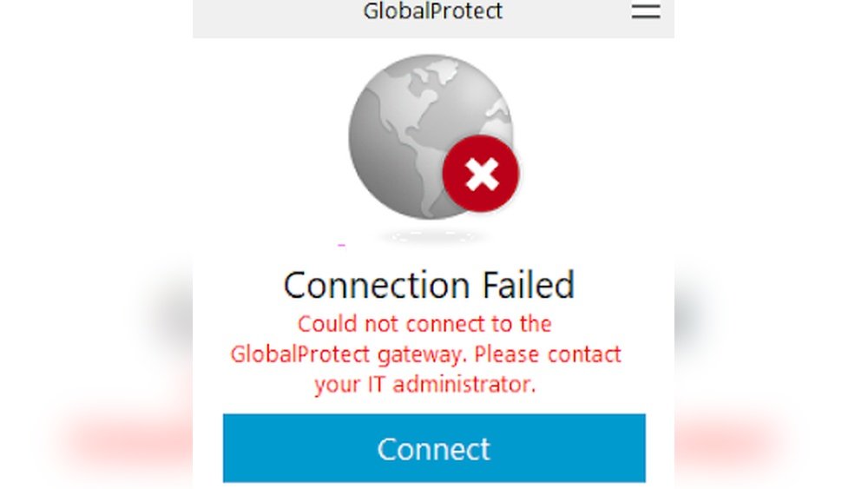The height and width of the screenshot is (489, 868).
Task: Select the Connection Failed heading
Action: (x=429, y=285)
